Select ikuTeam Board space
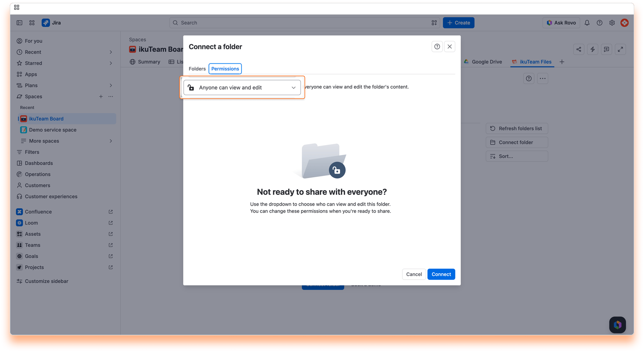This screenshot has width=644, height=352. [x=67, y=119]
